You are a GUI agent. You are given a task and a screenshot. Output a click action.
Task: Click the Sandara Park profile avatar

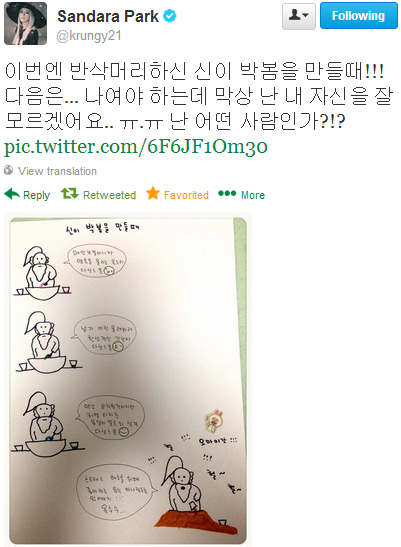pyautogui.click(x=25, y=23)
